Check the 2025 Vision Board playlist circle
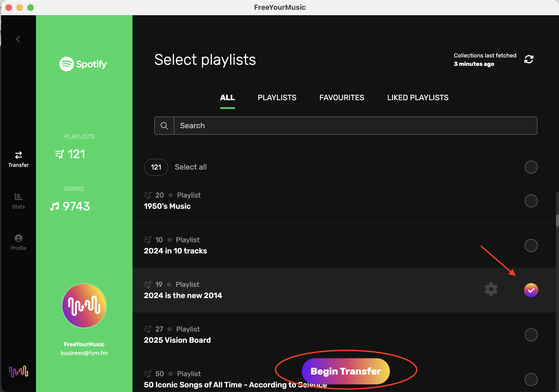The image size is (559, 392). tap(531, 335)
